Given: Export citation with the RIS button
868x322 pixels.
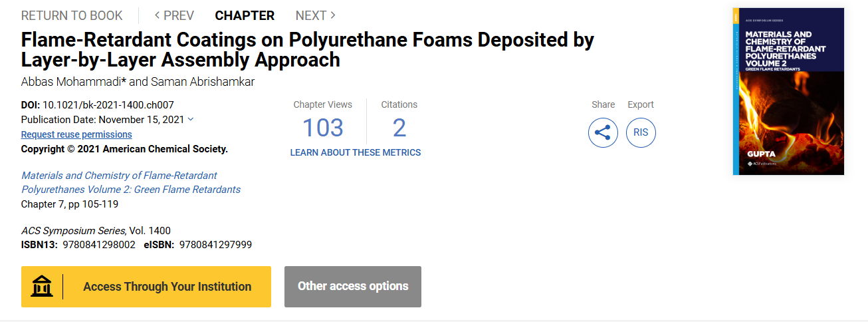Looking at the screenshot, I should [x=641, y=132].
